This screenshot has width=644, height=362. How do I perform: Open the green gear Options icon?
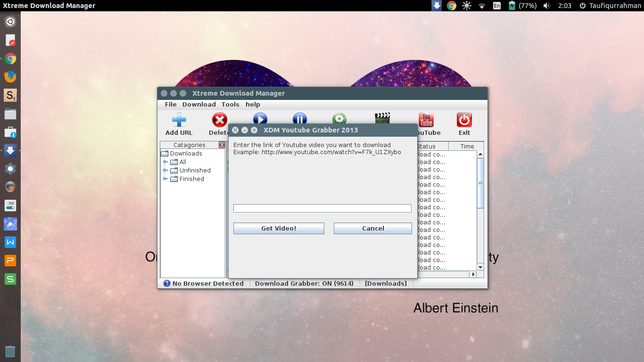(339, 118)
